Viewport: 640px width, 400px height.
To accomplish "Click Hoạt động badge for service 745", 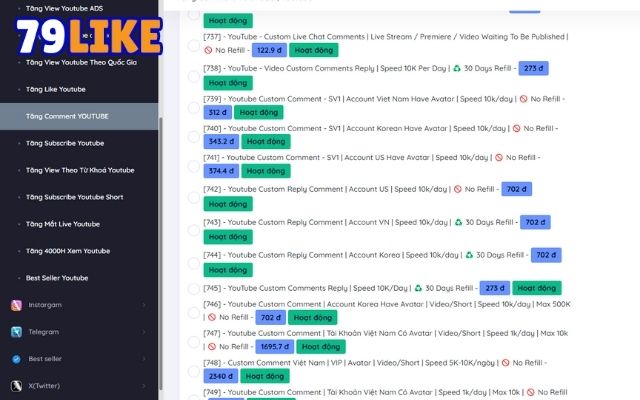I will tap(537, 288).
